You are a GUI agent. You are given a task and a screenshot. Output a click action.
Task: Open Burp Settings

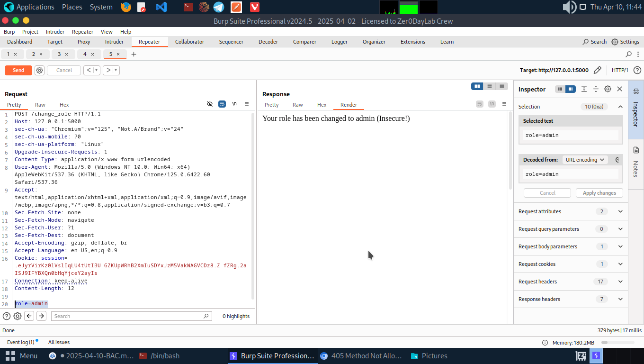(626, 42)
